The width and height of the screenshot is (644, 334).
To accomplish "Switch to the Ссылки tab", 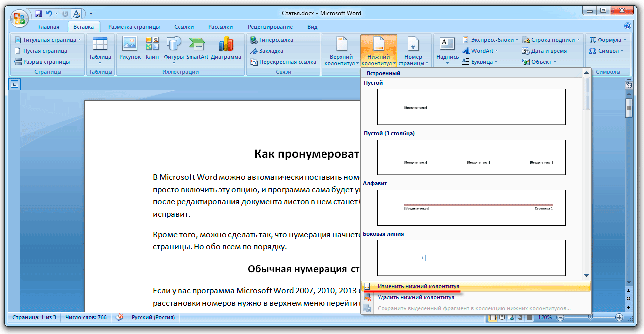I will click(184, 27).
